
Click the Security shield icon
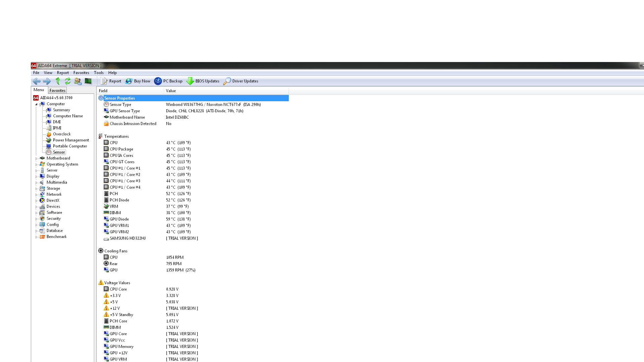point(42,219)
